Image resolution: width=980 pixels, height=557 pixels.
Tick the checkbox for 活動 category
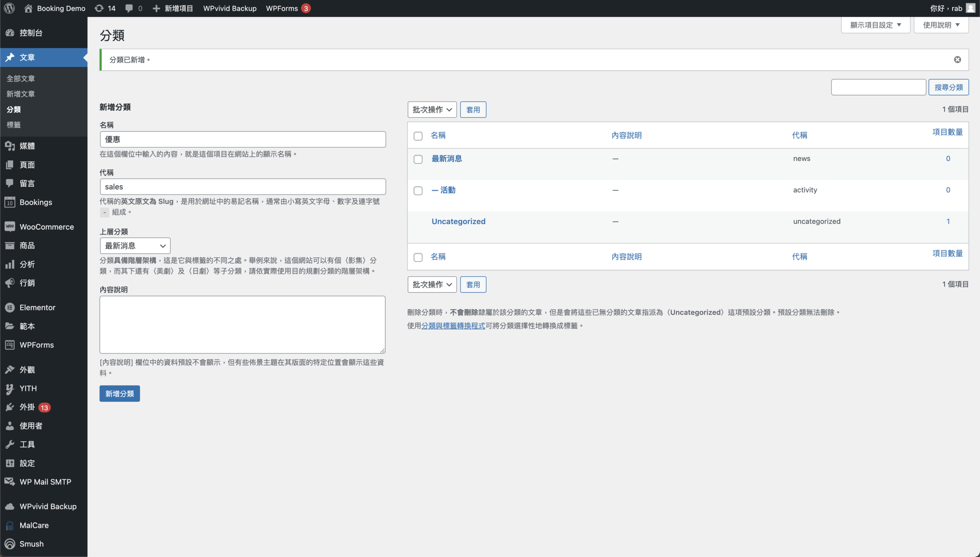click(418, 191)
